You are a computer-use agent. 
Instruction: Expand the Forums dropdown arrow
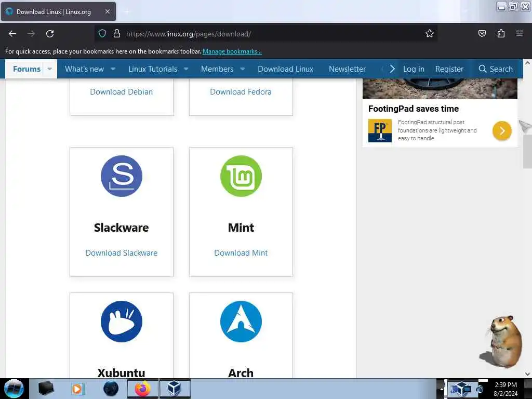(x=49, y=69)
